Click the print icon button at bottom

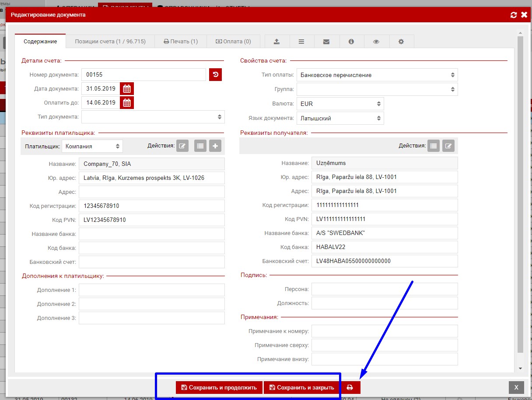click(350, 387)
